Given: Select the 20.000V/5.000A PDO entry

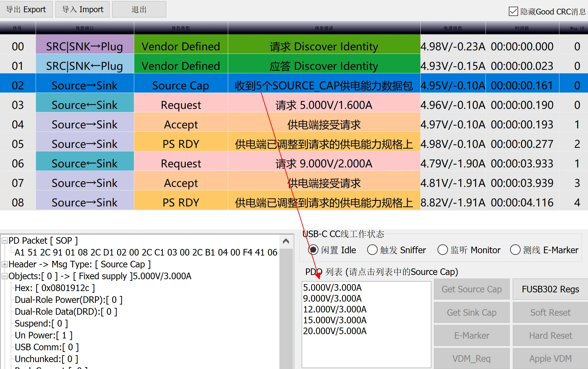Looking at the screenshot, I should pos(335,331).
